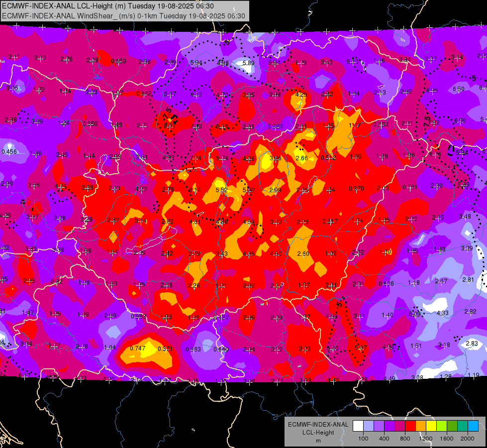Click the wind shear value '6.14'

pyautogui.click(x=195, y=190)
